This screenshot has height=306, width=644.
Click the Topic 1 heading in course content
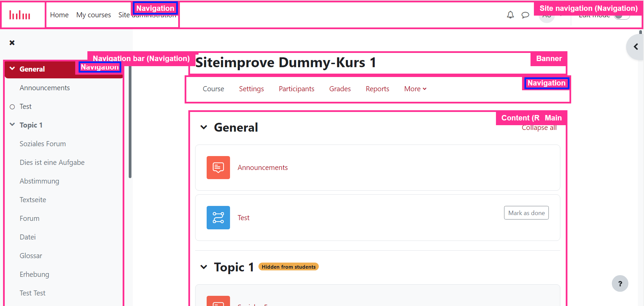234,267
